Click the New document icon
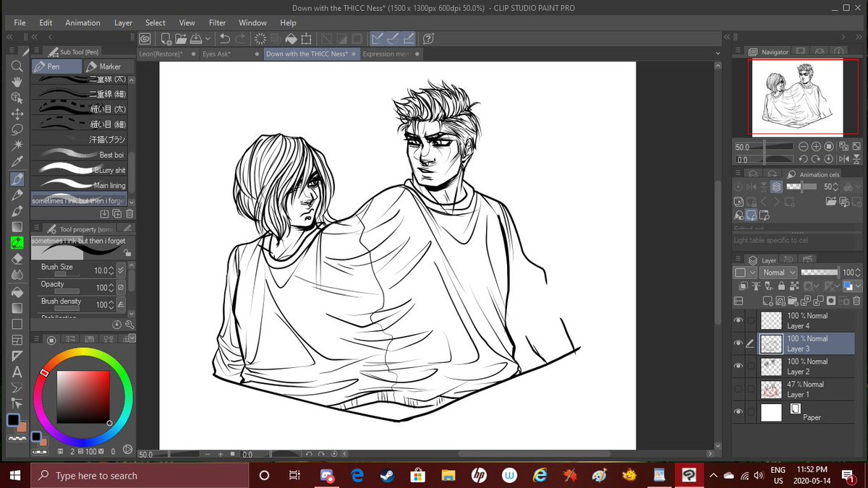Image resolution: width=868 pixels, height=488 pixels. pos(166,38)
